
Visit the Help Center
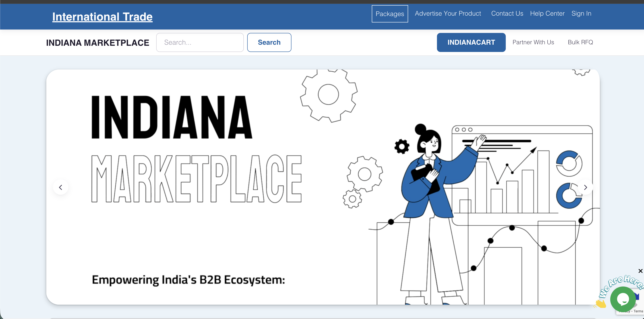pyautogui.click(x=547, y=13)
